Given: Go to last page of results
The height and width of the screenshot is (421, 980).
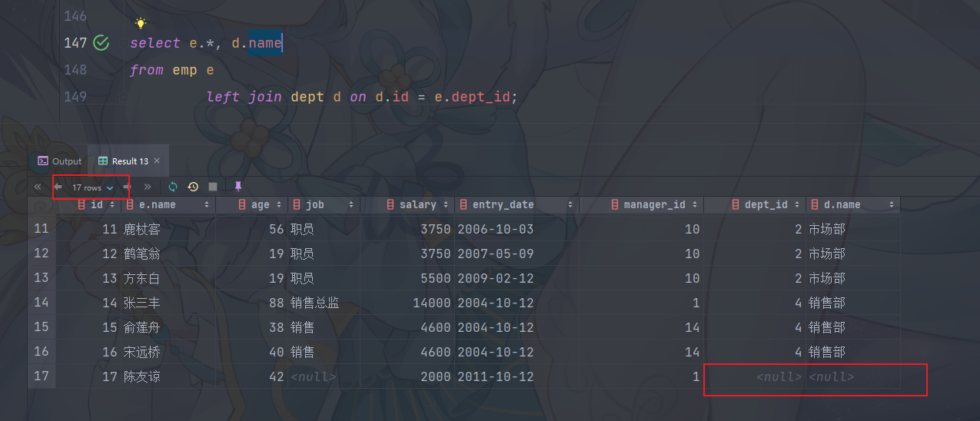Looking at the screenshot, I should coord(147,187).
